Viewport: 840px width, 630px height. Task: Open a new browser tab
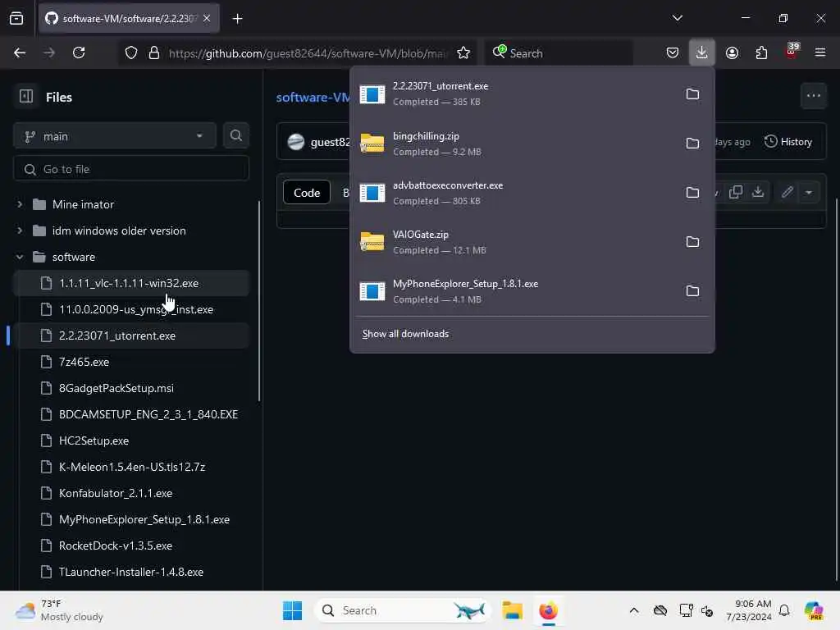click(237, 19)
